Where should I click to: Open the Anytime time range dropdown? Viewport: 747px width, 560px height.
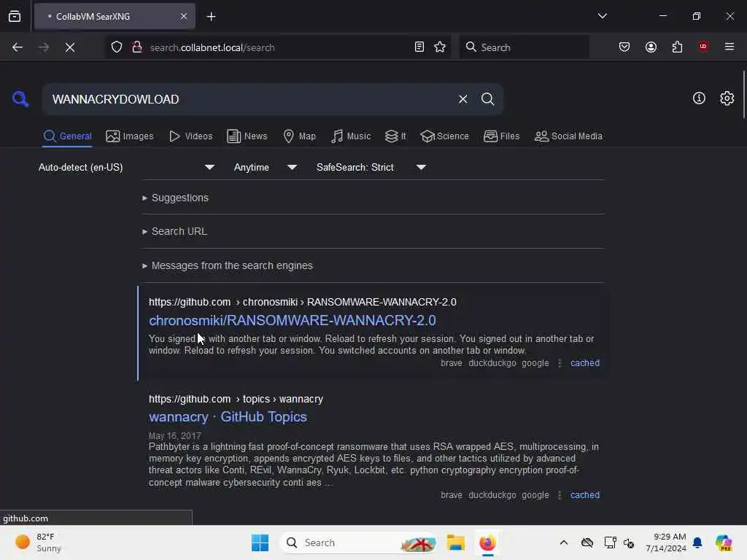[x=266, y=167]
